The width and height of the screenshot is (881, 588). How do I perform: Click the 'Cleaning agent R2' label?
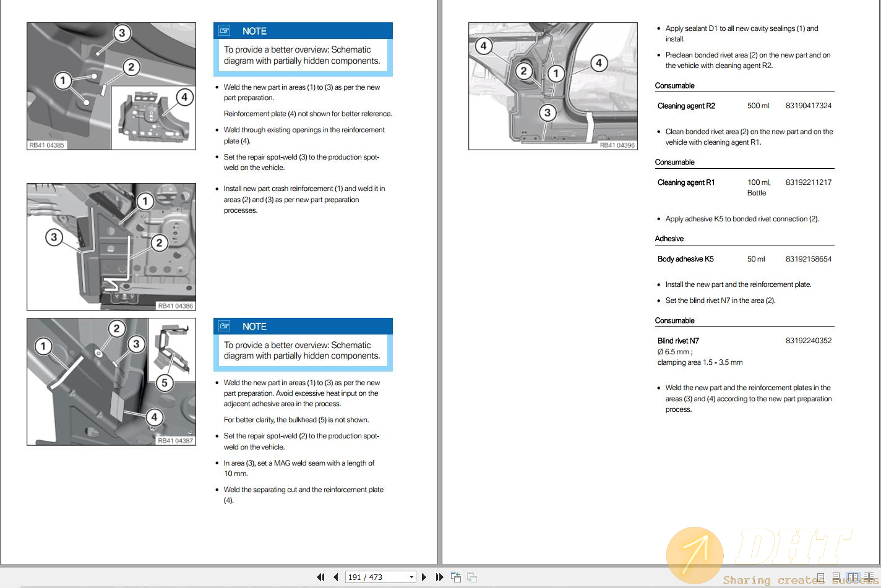(686, 106)
